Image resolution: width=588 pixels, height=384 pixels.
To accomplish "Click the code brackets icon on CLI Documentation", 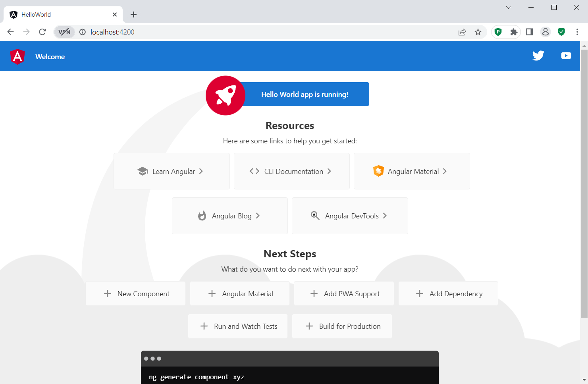I will point(254,171).
